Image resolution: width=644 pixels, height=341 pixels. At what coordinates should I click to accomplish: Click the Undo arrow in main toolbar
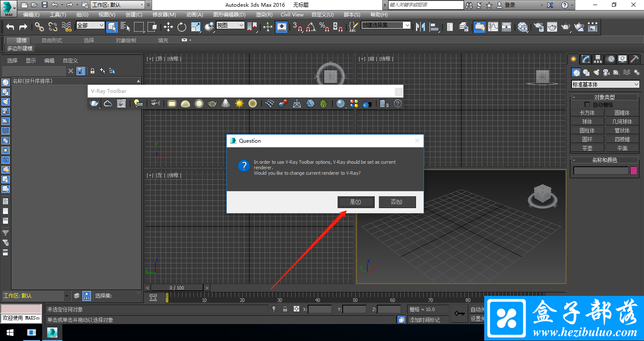point(10,27)
